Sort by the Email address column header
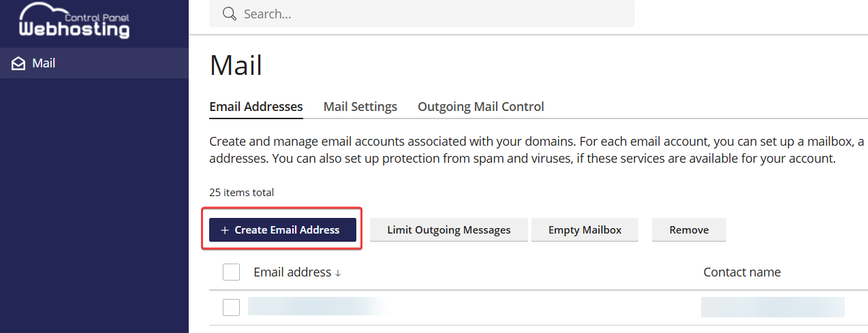 pyautogui.click(x=292, y=272)
